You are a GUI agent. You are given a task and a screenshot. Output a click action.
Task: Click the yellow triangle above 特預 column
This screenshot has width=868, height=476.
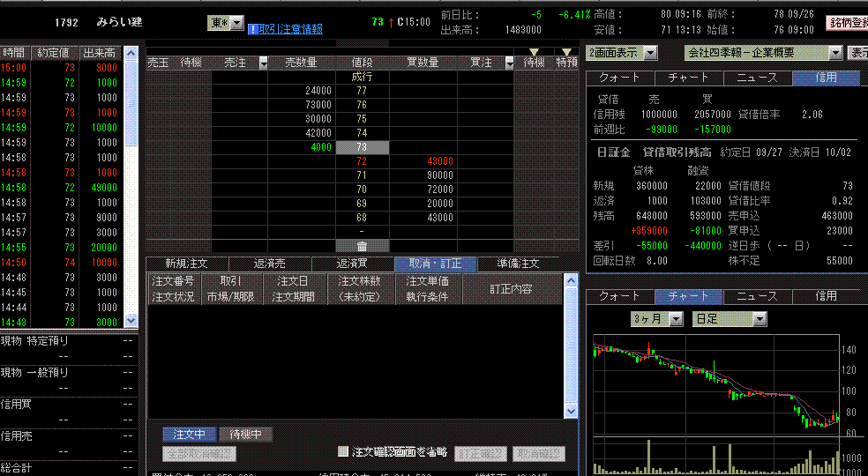tap(565, 52)
